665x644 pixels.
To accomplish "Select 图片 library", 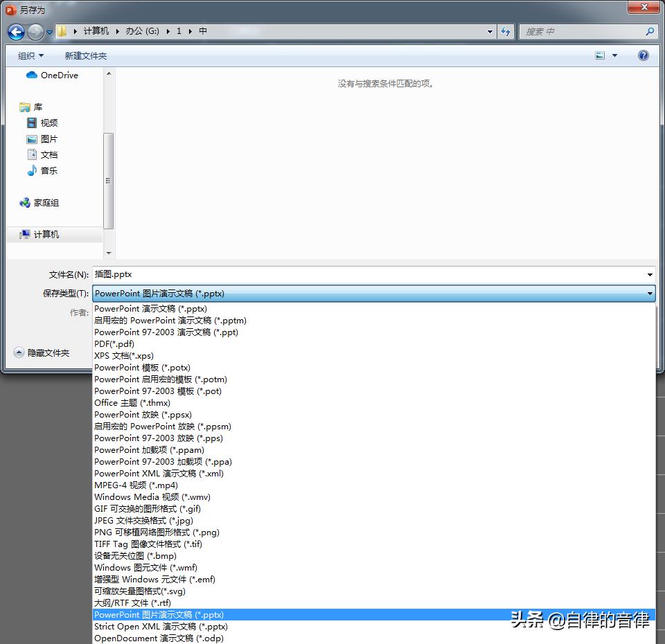I will pos(42,139).
